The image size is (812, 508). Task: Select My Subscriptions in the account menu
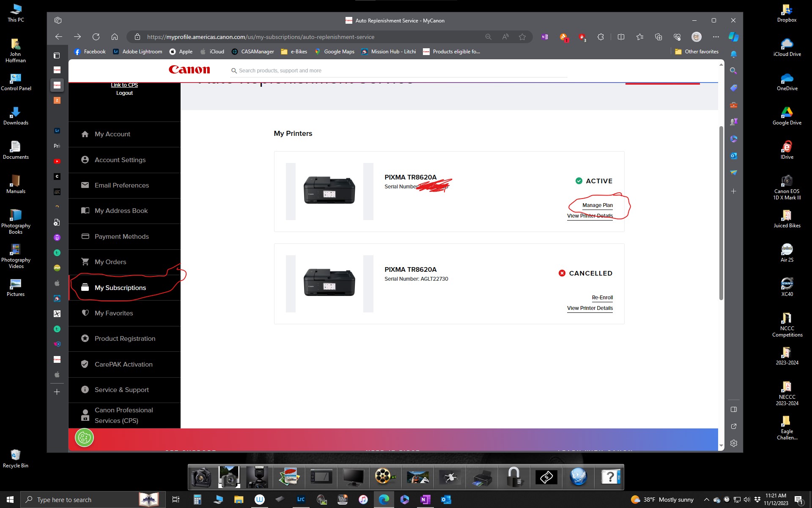(120, 287)
